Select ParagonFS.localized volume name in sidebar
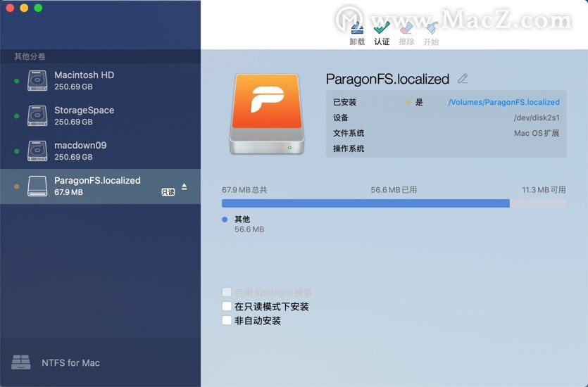Viewport: 588px width, 387px height. [x=97, y=181]
